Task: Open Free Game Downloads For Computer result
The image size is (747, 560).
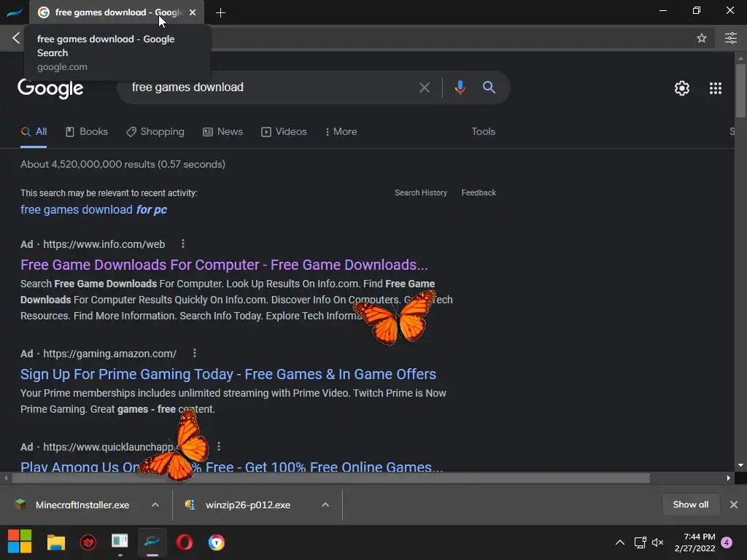Action: pyautogui.click(x=224, y=265)
